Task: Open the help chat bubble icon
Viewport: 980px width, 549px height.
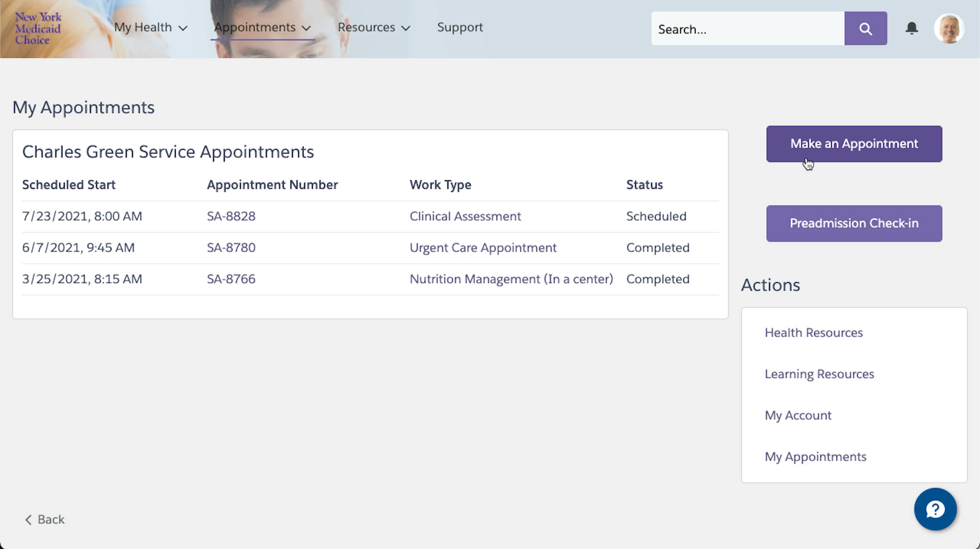Action: pyautogui.click(x=935, y=509)
